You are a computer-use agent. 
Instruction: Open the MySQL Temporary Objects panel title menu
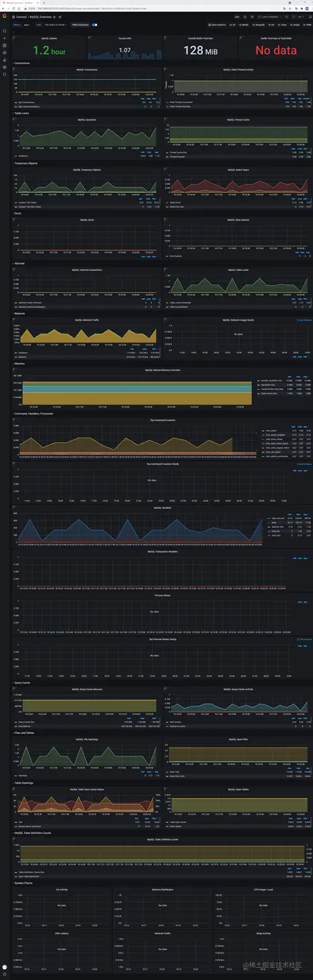click(x=86, y=170)
